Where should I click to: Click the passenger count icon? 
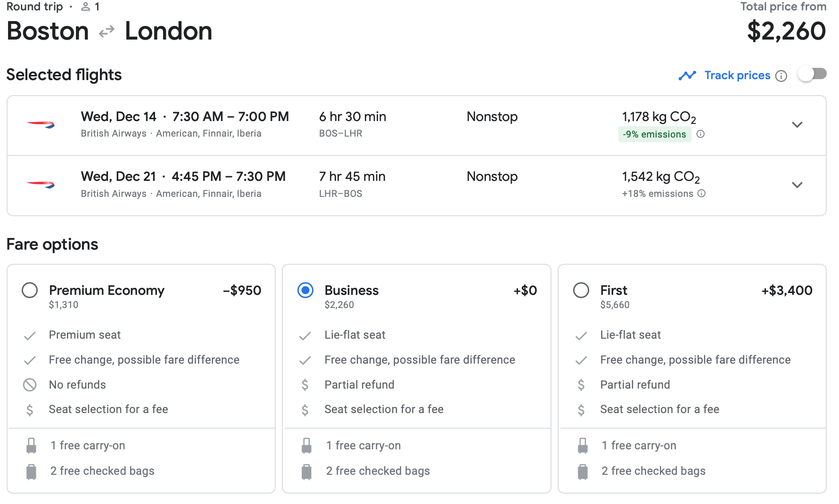(85, 7)
